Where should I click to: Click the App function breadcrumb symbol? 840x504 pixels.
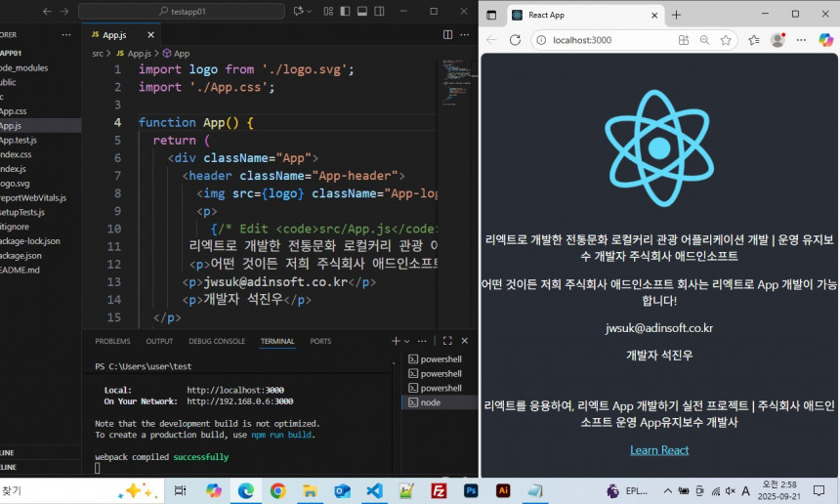(x=176, y=54)
